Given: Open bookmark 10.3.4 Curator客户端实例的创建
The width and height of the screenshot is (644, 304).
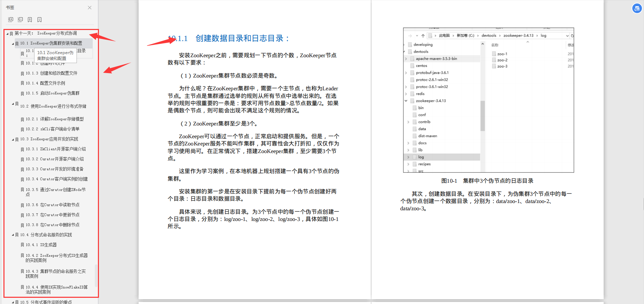Looking at the screenshot, I should 57,179.
